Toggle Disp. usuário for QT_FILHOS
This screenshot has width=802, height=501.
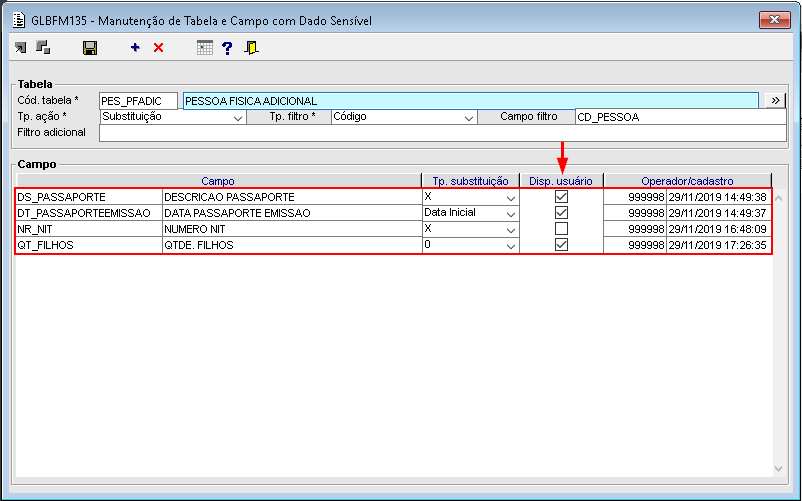tap(562, 244)
